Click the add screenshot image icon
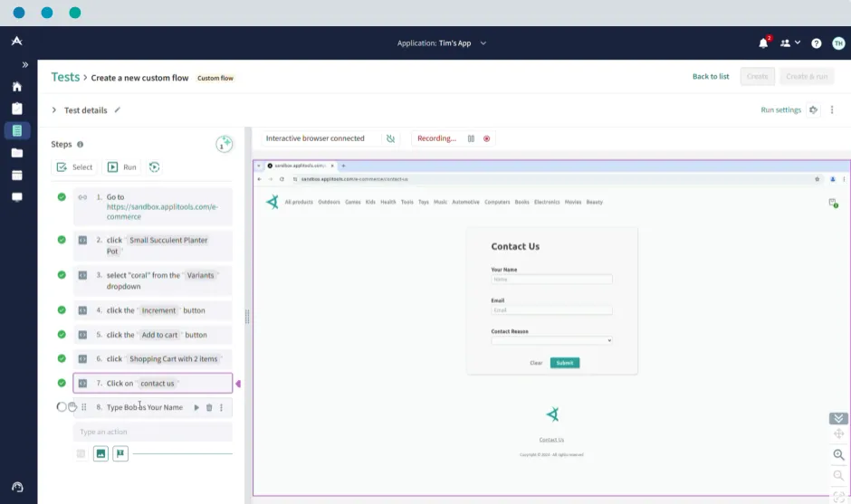This screenshot has height=504, width=851. point(100,453)
